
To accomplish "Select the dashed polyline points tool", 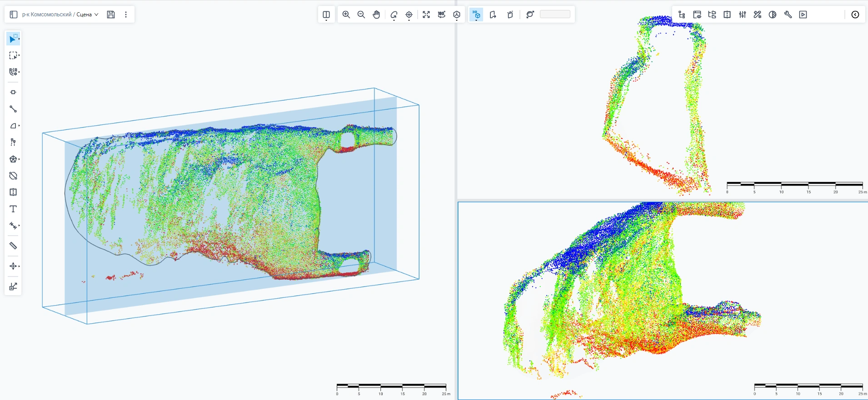I will [13, 142].
